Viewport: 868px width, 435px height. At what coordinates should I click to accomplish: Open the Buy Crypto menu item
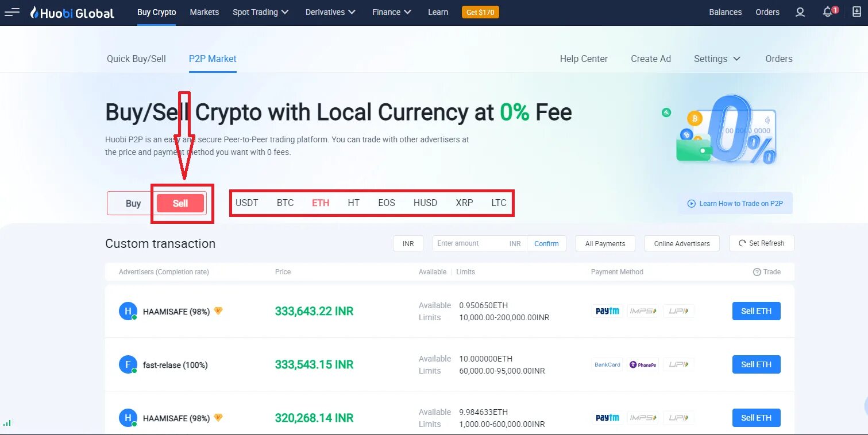pos(157,12)
